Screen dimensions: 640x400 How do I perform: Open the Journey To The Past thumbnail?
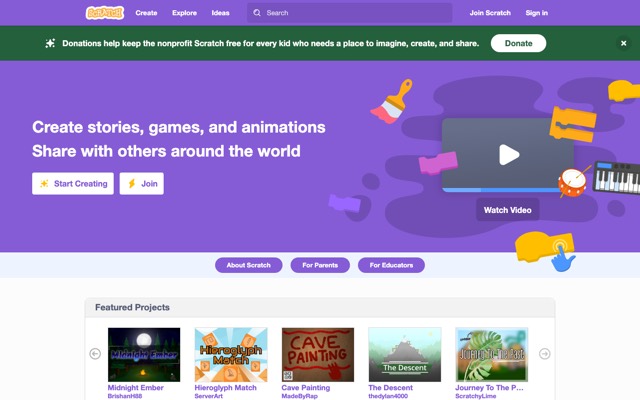492,355
